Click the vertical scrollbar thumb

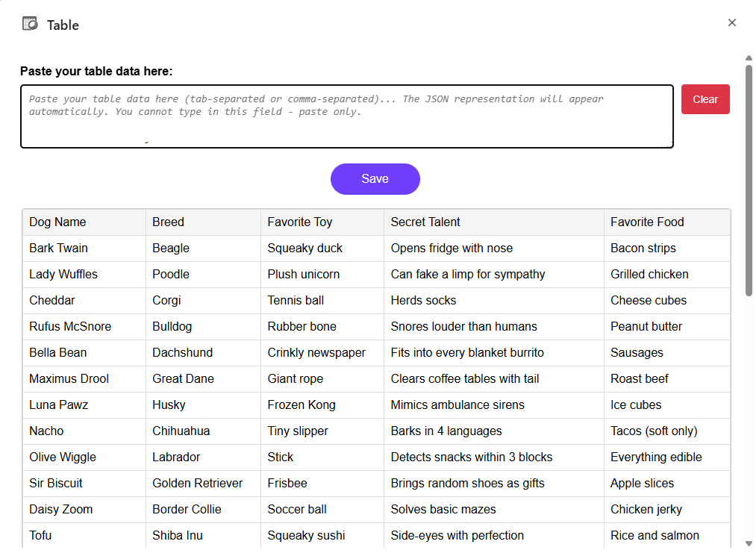click(749, 179)
